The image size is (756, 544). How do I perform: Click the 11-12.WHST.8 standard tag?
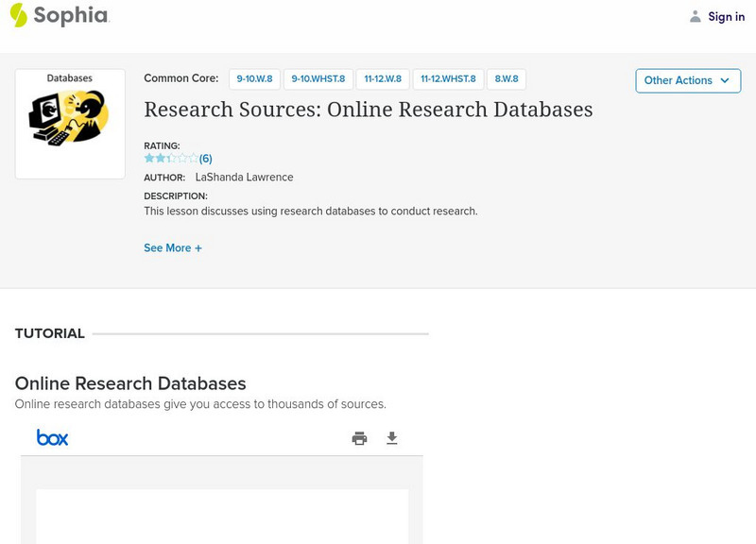[448, 79]
